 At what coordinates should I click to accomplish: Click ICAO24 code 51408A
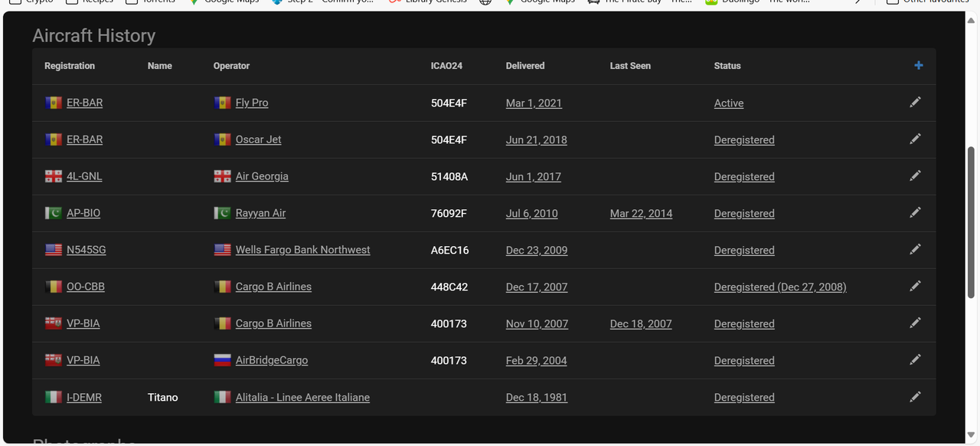point(449,176)
